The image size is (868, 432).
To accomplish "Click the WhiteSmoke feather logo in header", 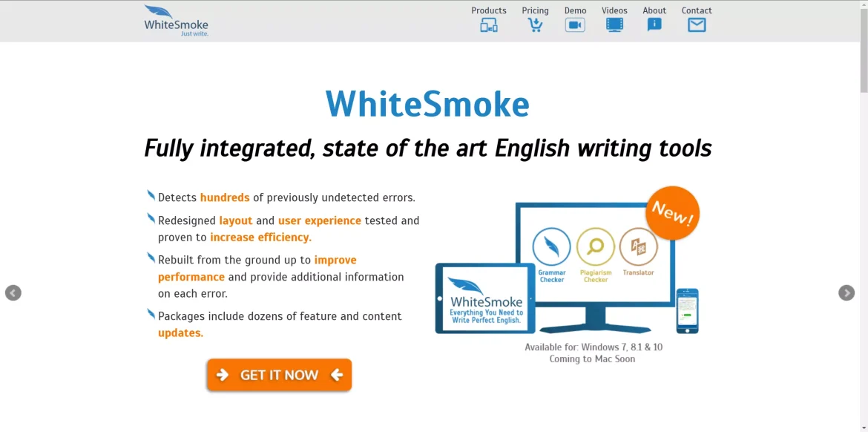I will tap(176, 21).
